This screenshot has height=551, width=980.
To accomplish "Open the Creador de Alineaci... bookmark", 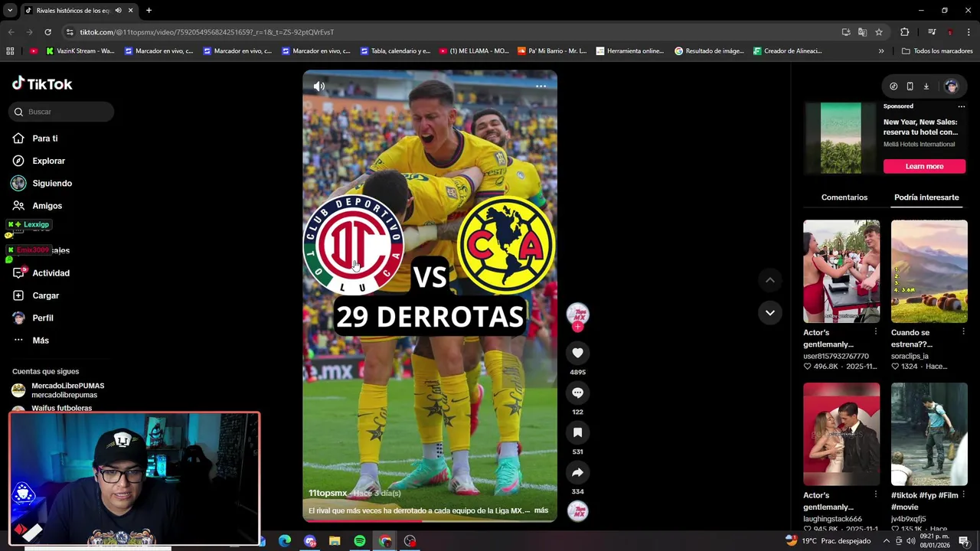I will point(787,51).
